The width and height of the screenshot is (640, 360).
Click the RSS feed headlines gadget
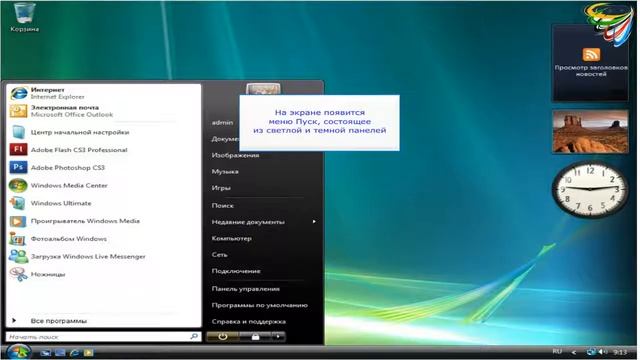591,62
